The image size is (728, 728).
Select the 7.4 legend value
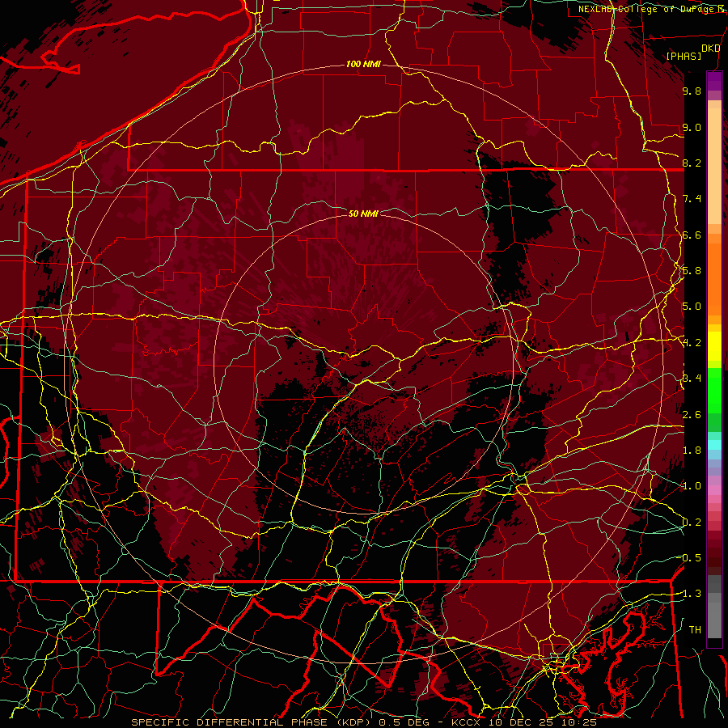692,199
